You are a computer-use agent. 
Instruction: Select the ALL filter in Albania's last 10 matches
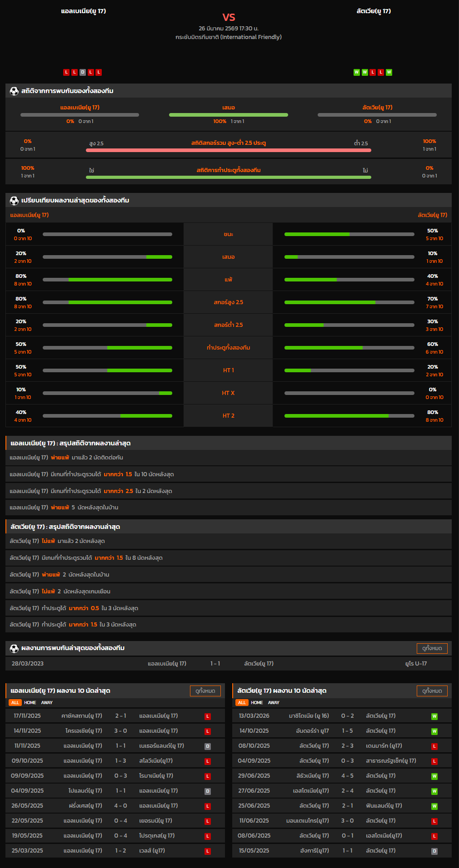[x=15, y=703]
